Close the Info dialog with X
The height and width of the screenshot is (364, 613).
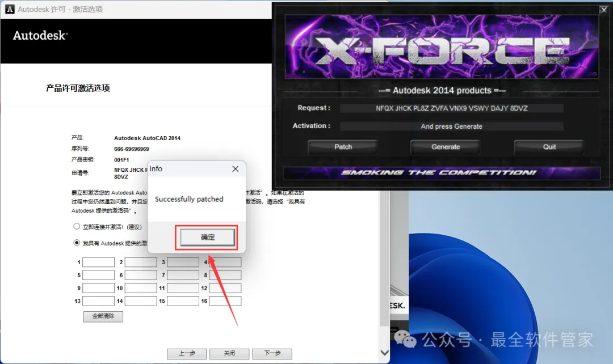(236, 169)
